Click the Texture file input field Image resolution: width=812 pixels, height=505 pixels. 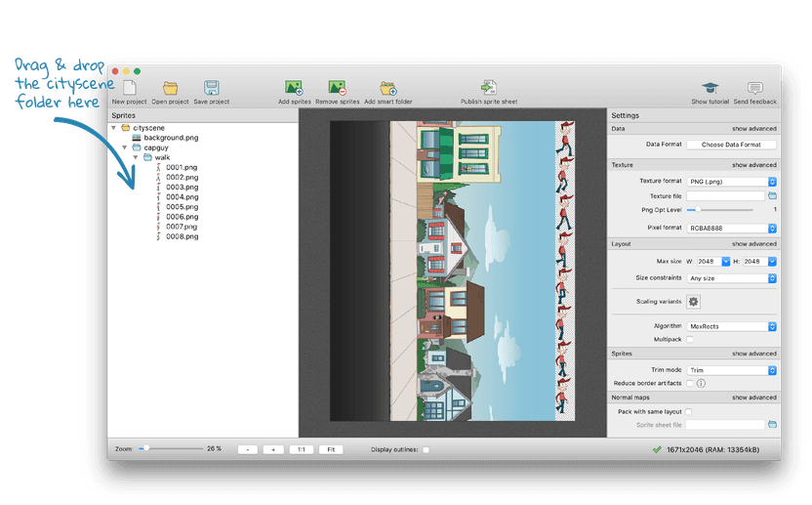click(x=725, y=196)
